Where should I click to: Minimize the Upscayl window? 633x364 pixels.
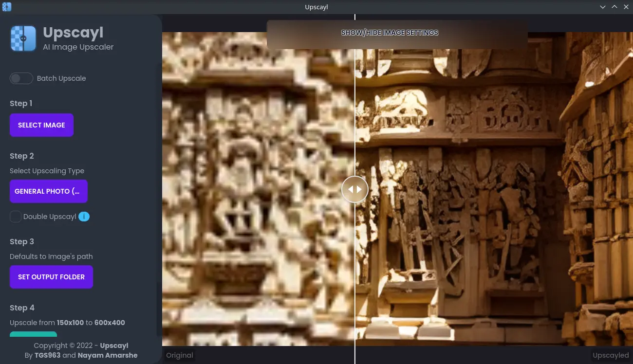603,7
